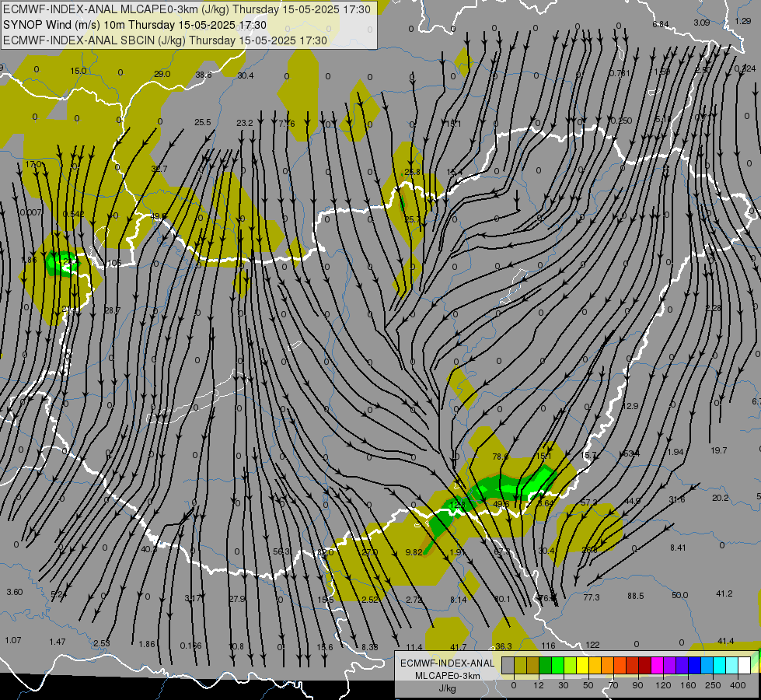
Task: Click the map value 38.6
Action: tap(204, 75)
